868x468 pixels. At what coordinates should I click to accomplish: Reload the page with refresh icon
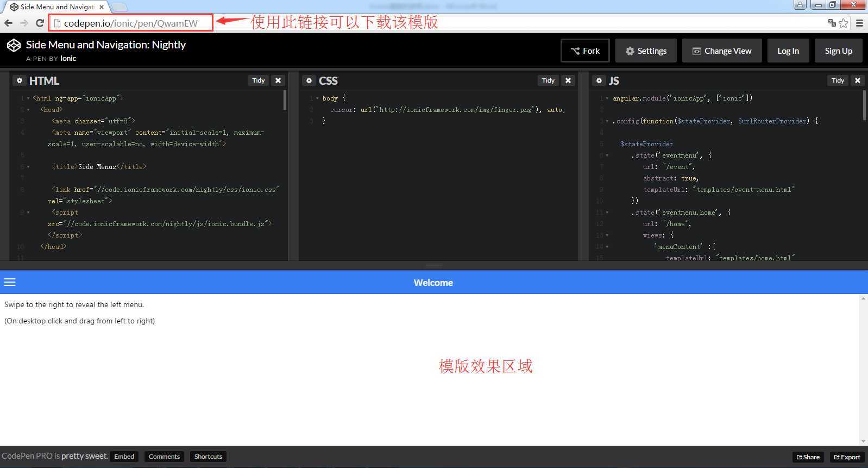40,23
